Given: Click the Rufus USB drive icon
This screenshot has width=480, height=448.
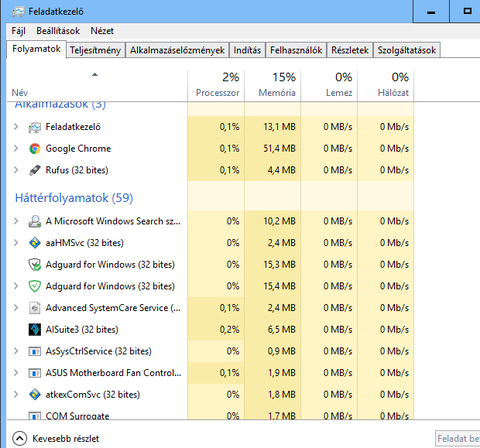Looking at the screenshot, I should 35,170.
